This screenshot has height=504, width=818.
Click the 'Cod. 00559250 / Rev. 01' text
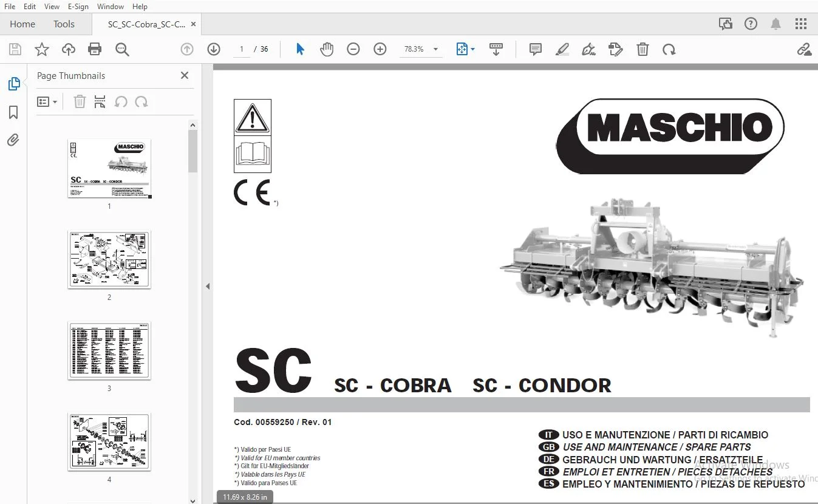[283, 423]
